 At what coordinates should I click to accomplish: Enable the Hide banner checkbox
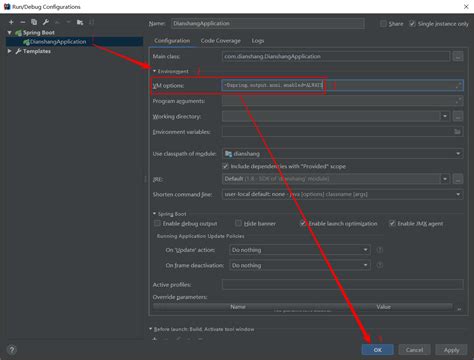click(x=238, y=223)
